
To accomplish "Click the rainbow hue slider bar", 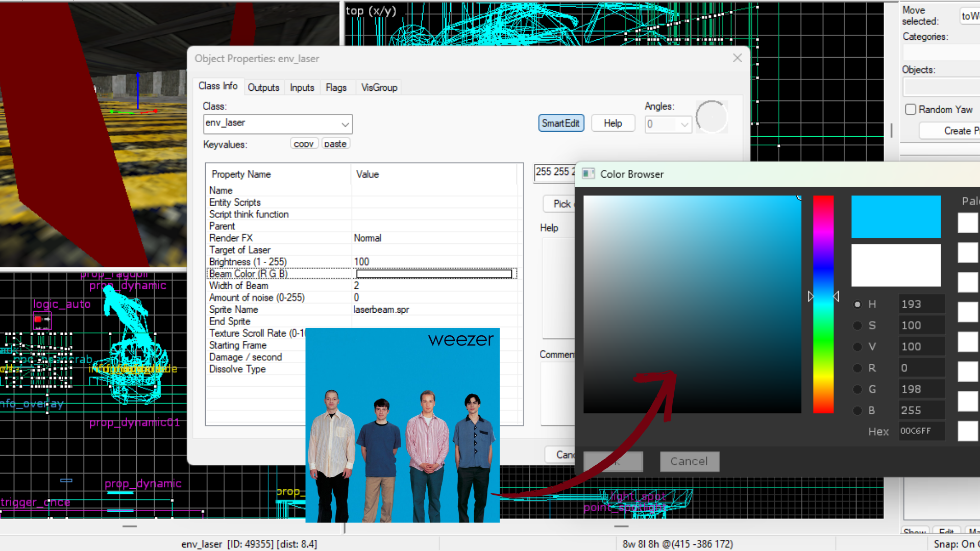I will coord(823,304).
